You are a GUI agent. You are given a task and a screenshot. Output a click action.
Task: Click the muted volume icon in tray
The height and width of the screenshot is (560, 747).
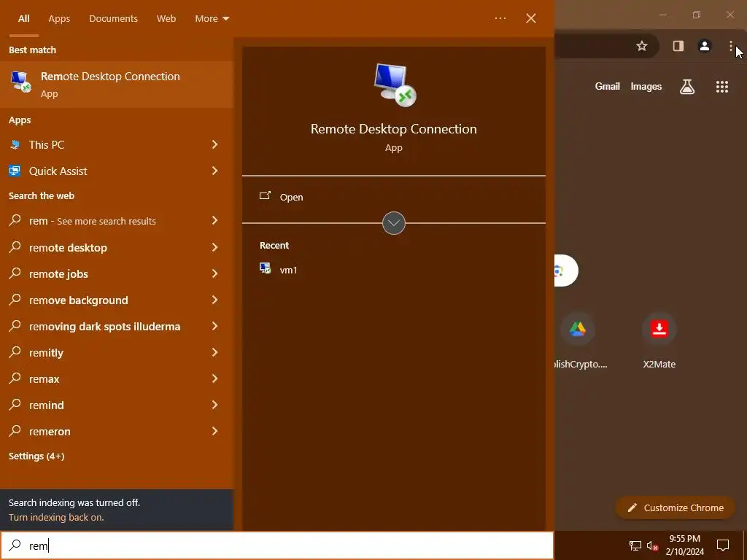(652, 545)
